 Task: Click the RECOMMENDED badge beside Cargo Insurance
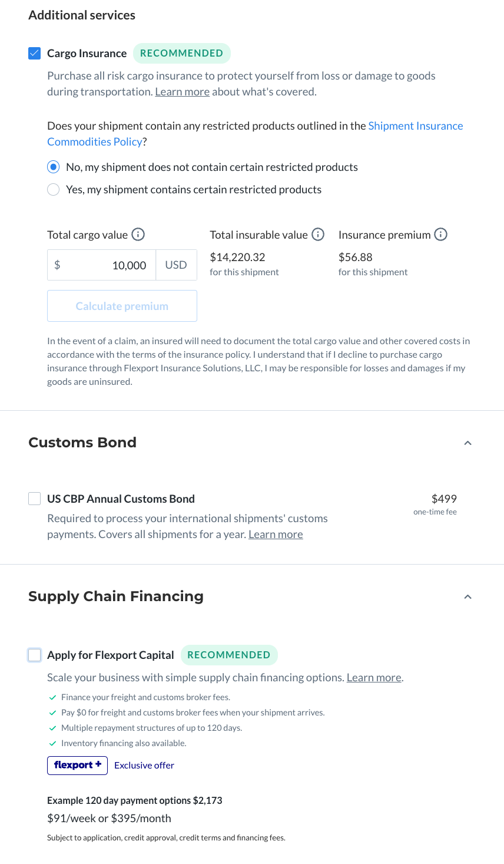click(181, 54)
